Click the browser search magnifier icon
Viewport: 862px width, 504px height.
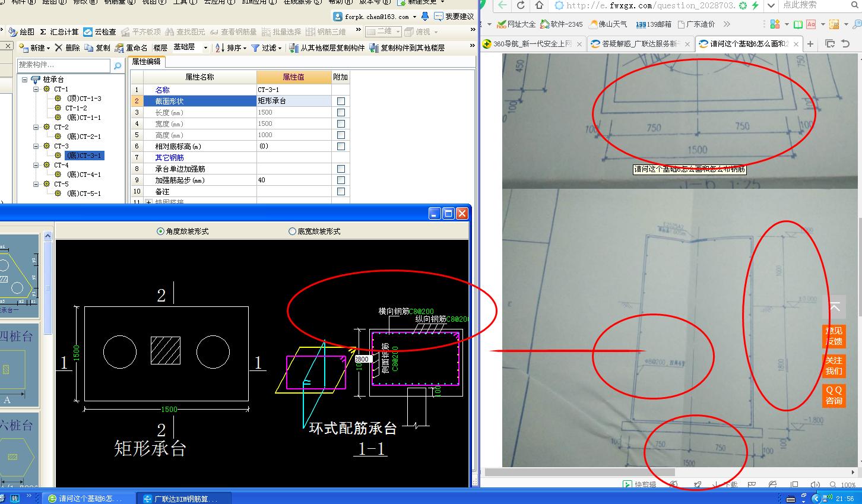854,5
